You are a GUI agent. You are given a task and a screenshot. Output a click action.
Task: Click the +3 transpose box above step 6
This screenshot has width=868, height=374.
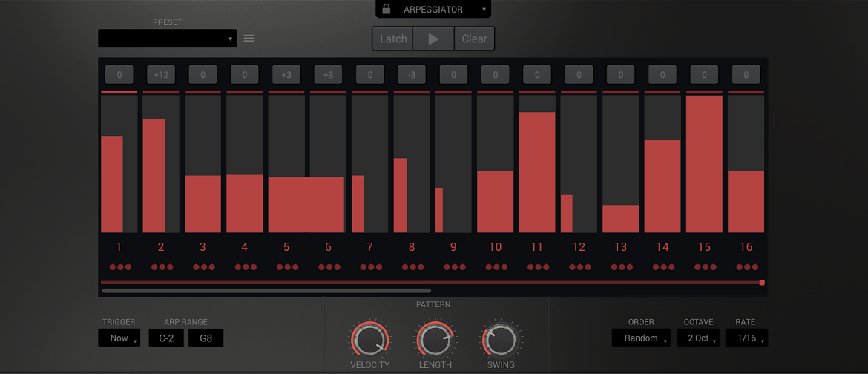328,74
